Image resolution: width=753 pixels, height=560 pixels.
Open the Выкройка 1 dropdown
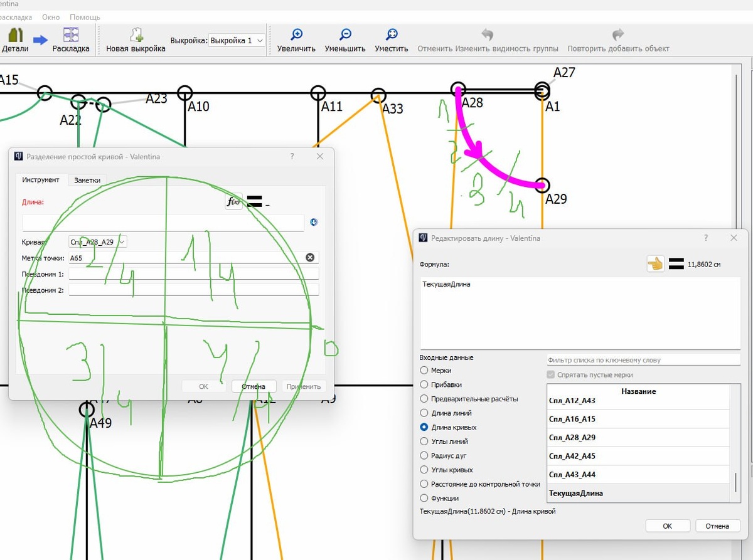237,40
